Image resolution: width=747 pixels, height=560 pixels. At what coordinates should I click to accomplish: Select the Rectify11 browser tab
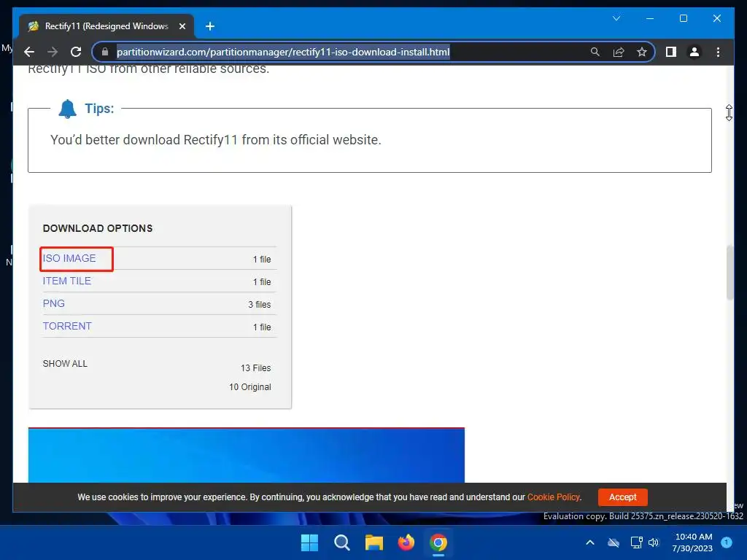(107, 26)
